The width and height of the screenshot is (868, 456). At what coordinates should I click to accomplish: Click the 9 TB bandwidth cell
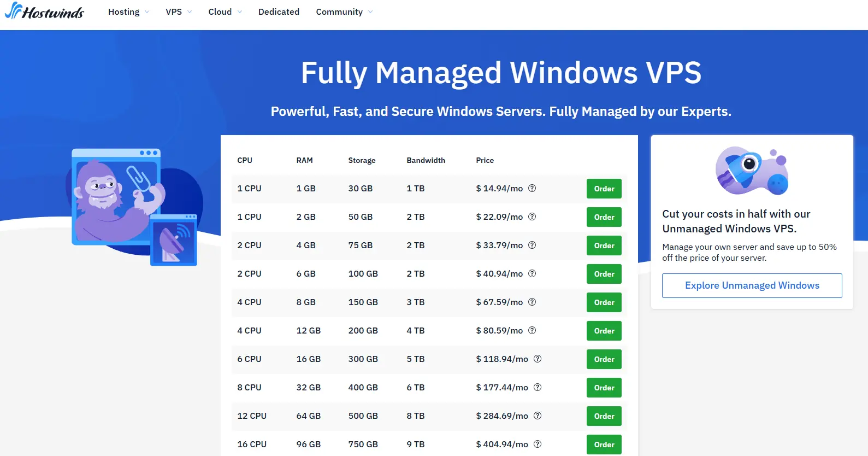415,444
